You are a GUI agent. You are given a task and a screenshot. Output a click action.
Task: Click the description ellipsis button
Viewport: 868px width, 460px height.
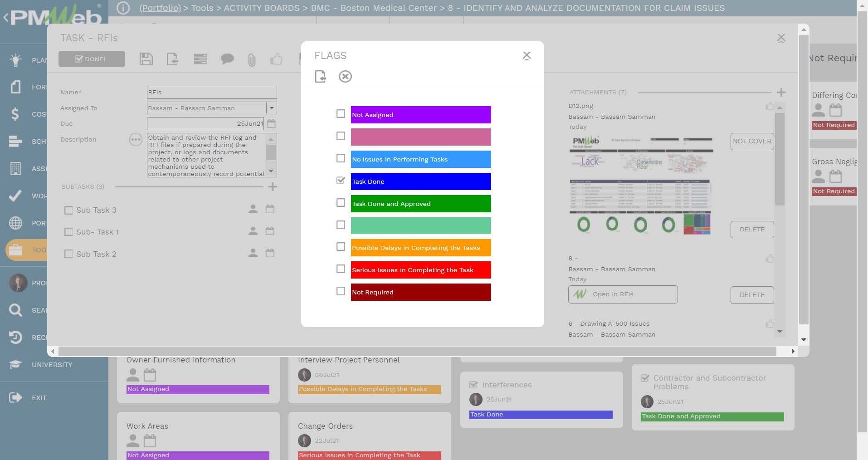coord(136,140)
